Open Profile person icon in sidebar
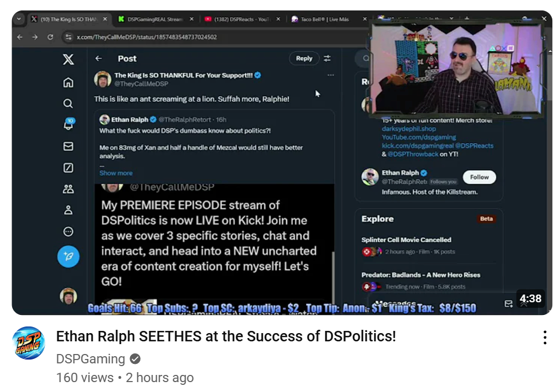The image size is (560, 392). [68, 210]
